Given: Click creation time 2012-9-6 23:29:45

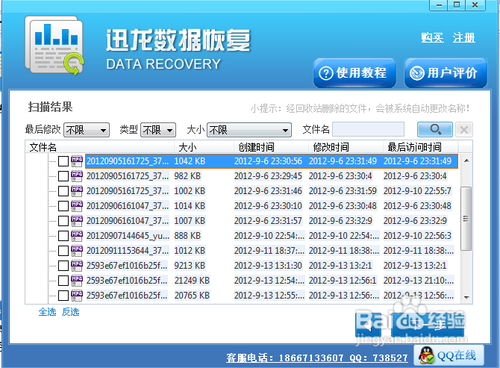Looking at the screenshot, I should [x=268, y=176].
